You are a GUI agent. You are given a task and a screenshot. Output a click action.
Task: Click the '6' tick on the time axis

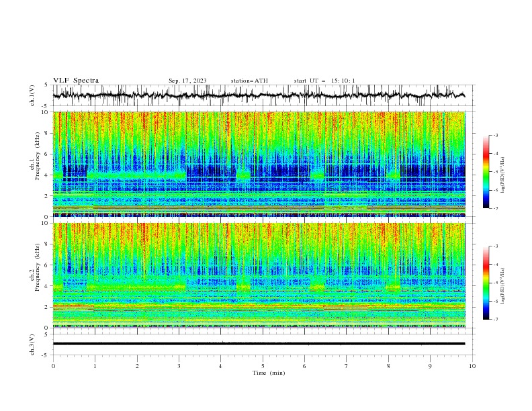[304, 366]
